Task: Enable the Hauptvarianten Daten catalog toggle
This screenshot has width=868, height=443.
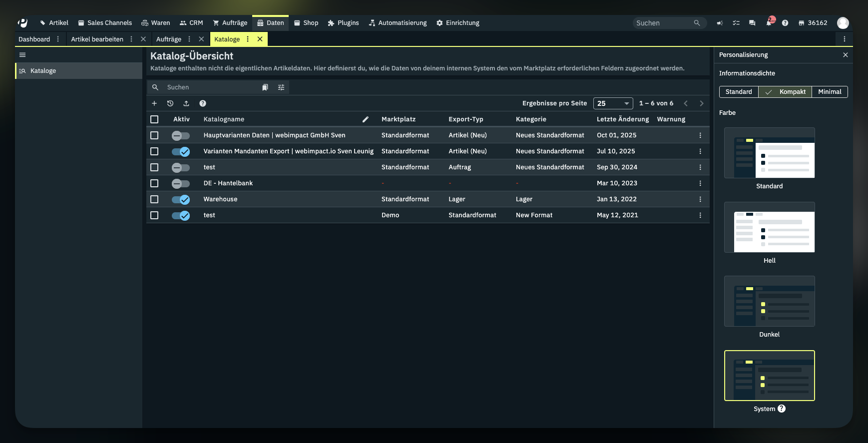Action: (180, 135)
